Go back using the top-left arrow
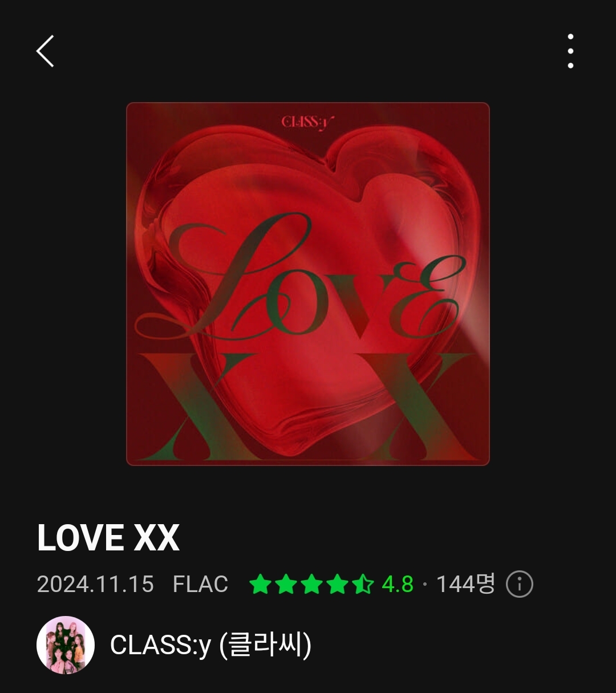Screen dimensions: 616x693 (45, 51)
